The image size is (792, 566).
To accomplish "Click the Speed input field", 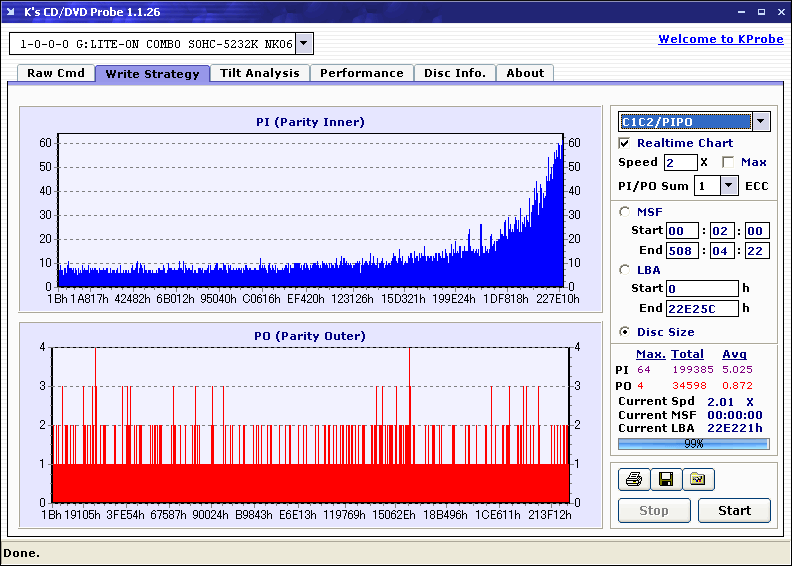I will (x=680, y=162).
